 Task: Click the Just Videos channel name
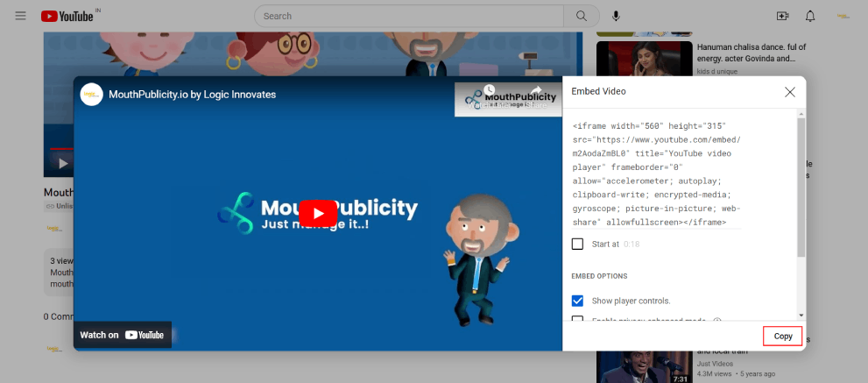click(716, 364)
